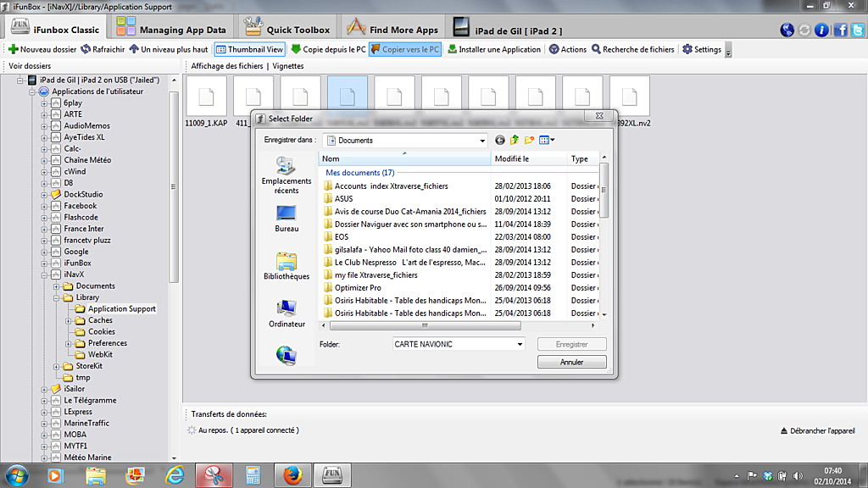Screen dimensions: 868x488
Task: Click Copier vers le PC
Action: click(405, 49)
